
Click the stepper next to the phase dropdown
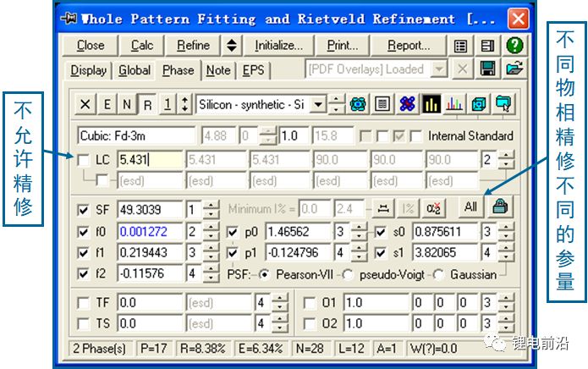[x=336, y=104]
